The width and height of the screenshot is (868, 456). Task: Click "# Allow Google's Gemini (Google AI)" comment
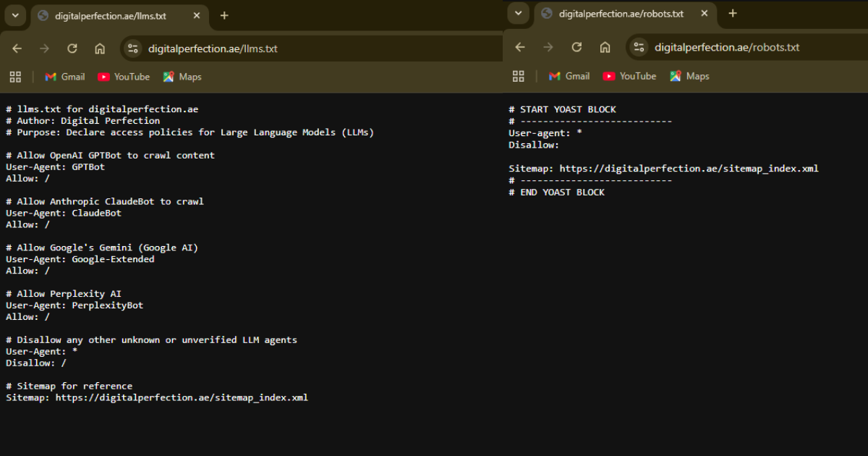102,248
